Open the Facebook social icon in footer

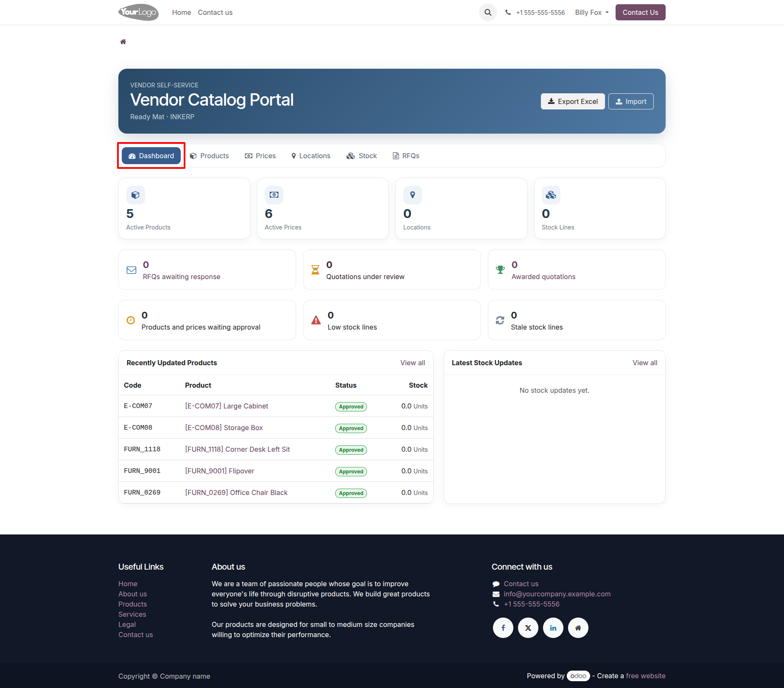click(x=503, y=628)
